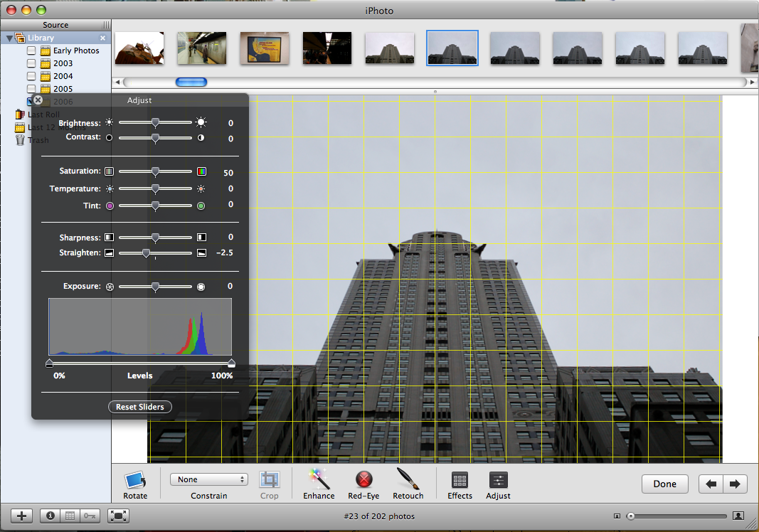
Task: Open the Constrain dropdown set to None
Action: (208, 479)
